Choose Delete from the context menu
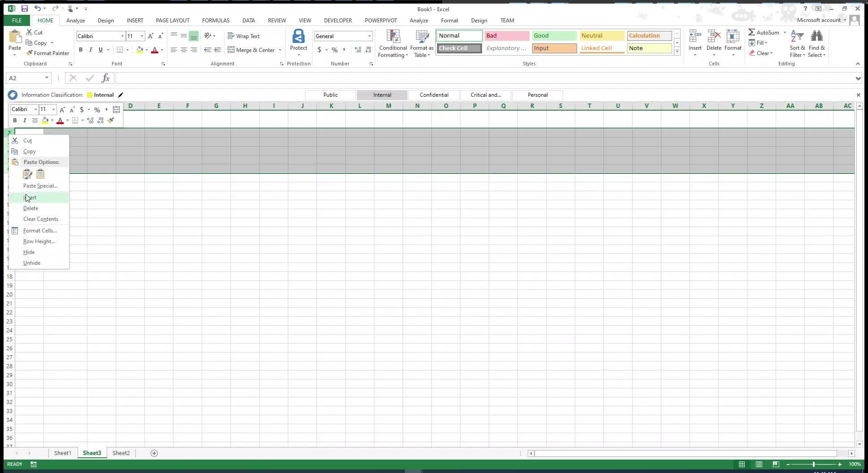The height and width of the screenshot is (473, 868). coord(39,208)
